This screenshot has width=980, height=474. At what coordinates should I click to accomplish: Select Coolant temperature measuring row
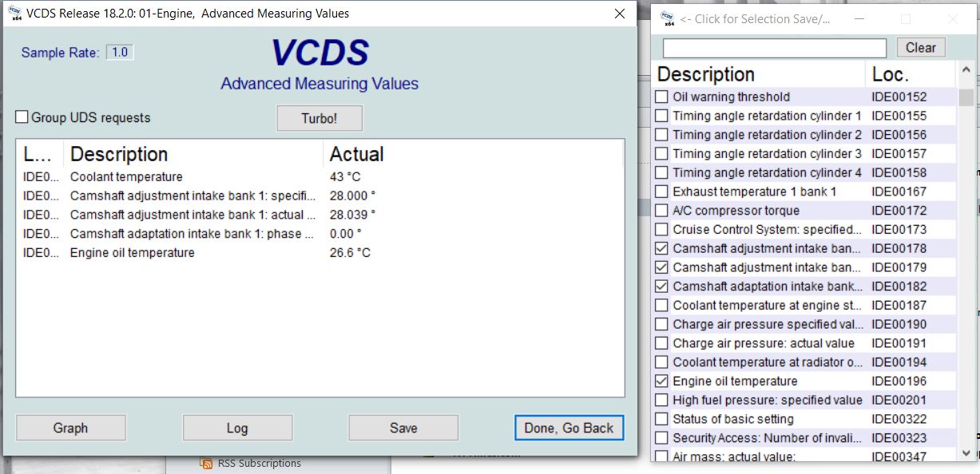[319, 177]
